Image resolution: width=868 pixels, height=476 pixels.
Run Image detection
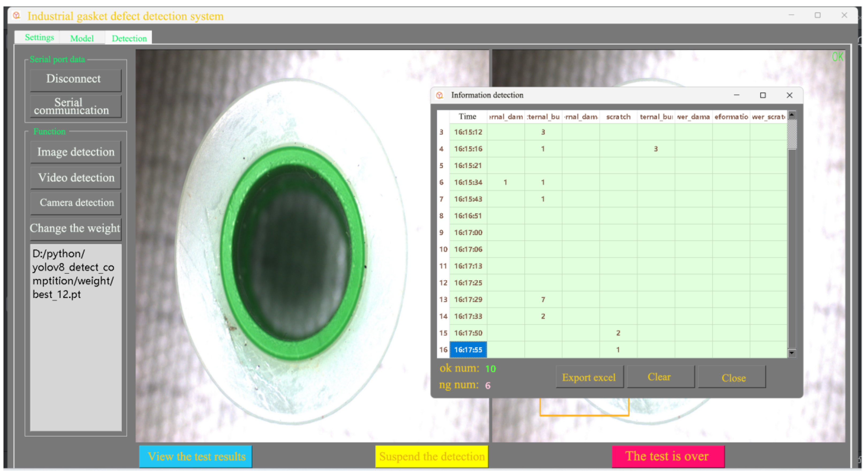coord(75,152)
